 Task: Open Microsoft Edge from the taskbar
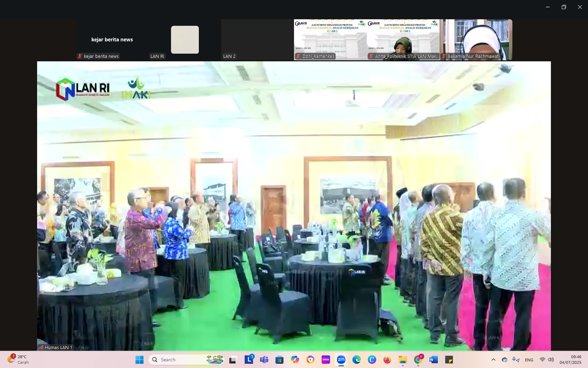356,360
